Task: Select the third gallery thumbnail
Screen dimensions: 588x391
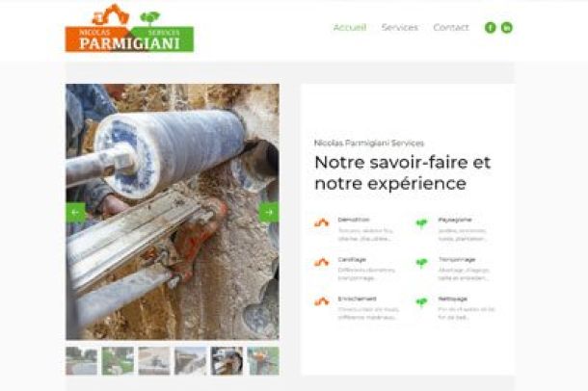Action: 154,361
